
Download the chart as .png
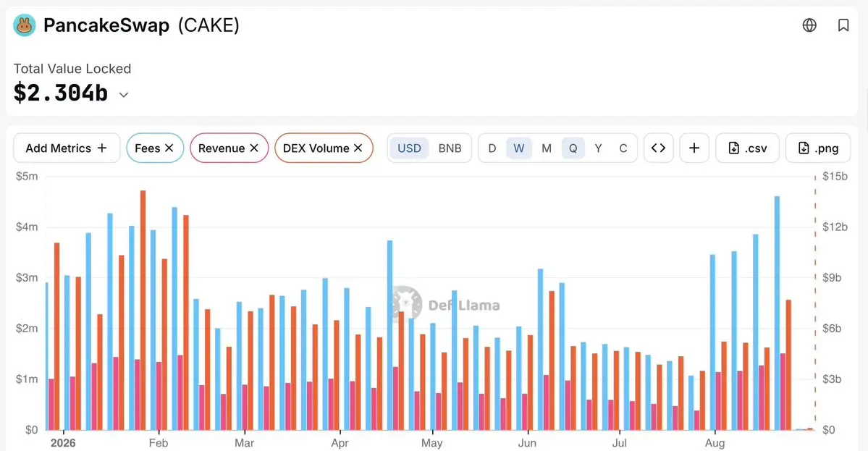818,148
